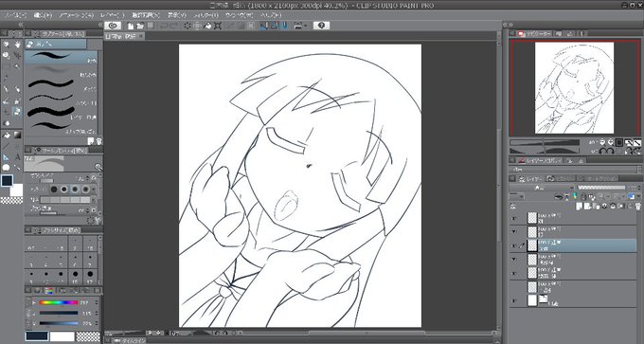Toggle visibility eye of the topmost layer
This screenshot has width=644, height=344.
(x=514, y=218)
